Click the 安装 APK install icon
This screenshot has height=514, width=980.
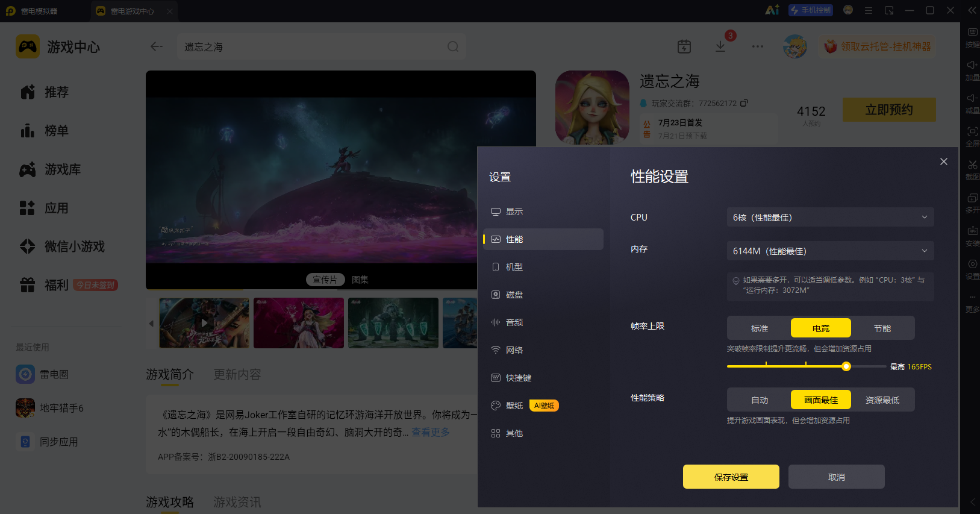972,231
